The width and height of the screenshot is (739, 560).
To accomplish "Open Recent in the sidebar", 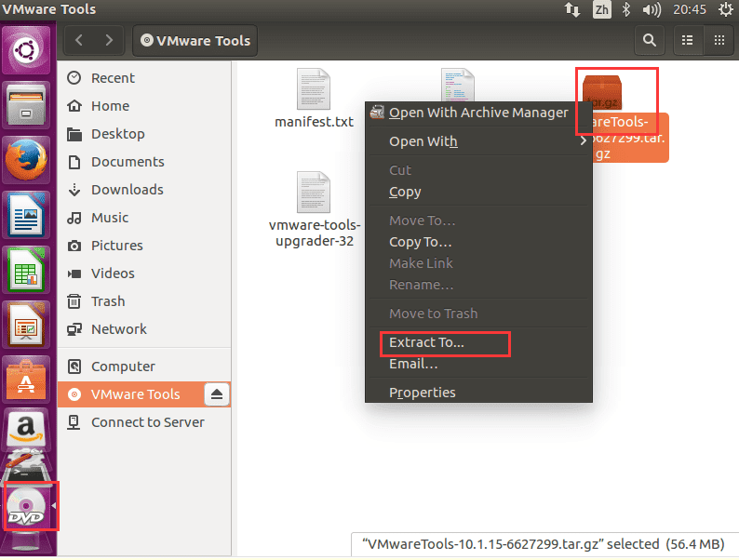I will pos(144,78).
